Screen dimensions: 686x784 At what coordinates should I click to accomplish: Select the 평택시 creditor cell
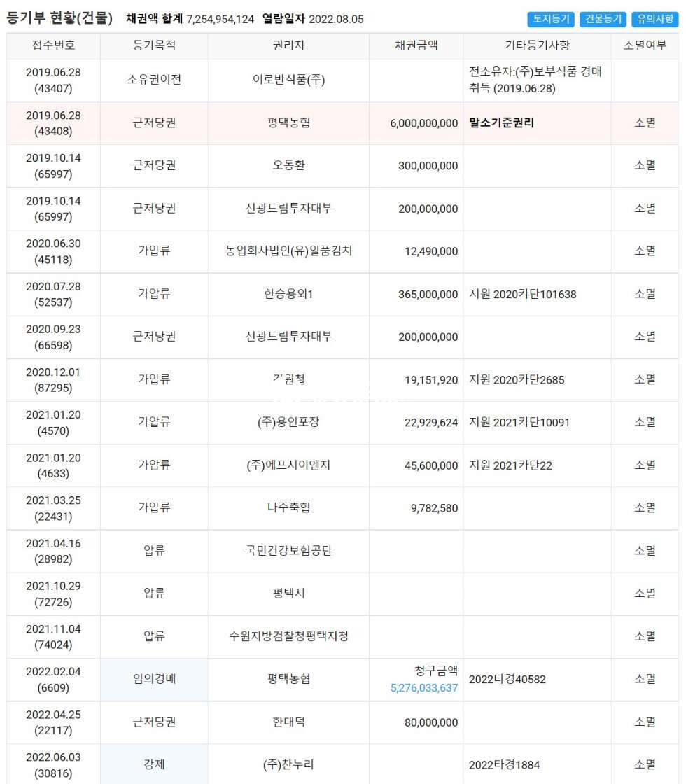pos(288,594)
